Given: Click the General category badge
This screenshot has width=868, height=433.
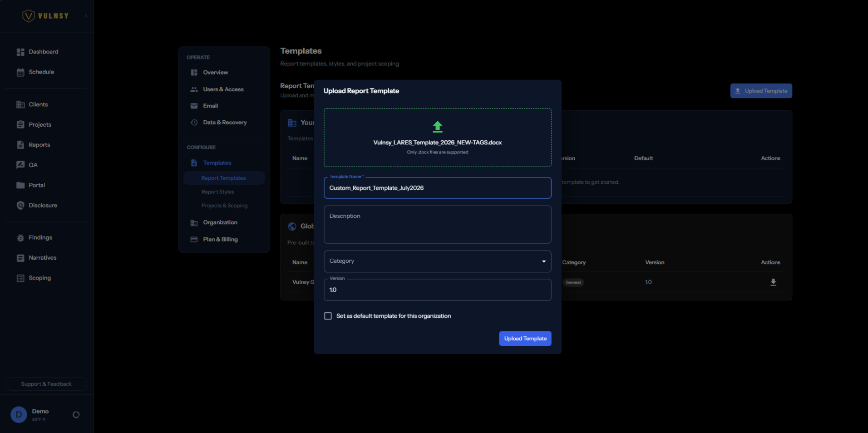Looking at the screenshot, I should click(573, 282).
